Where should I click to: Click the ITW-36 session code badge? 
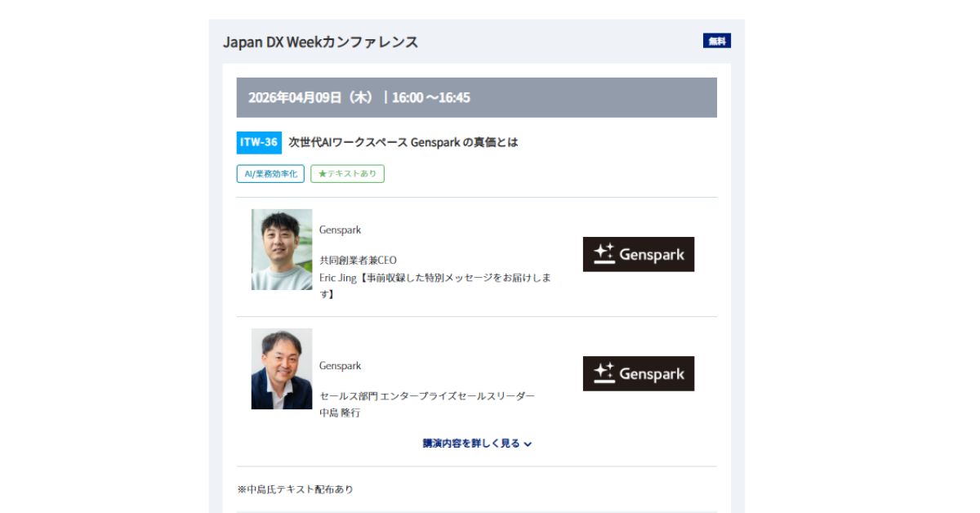coord(259,142)
